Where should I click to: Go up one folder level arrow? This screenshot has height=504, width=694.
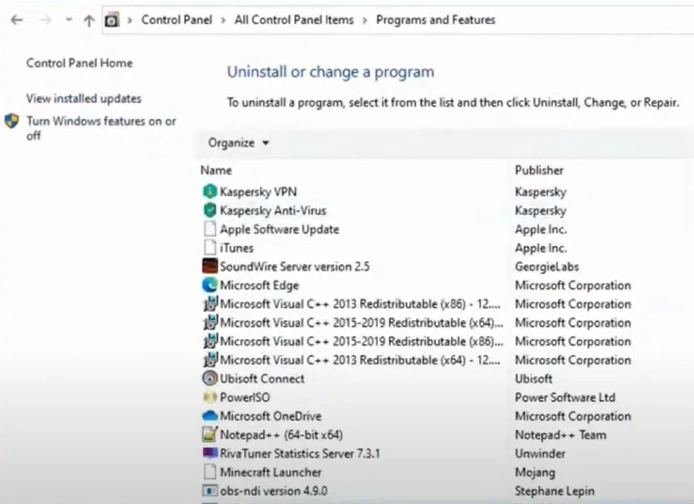(89, 20)
